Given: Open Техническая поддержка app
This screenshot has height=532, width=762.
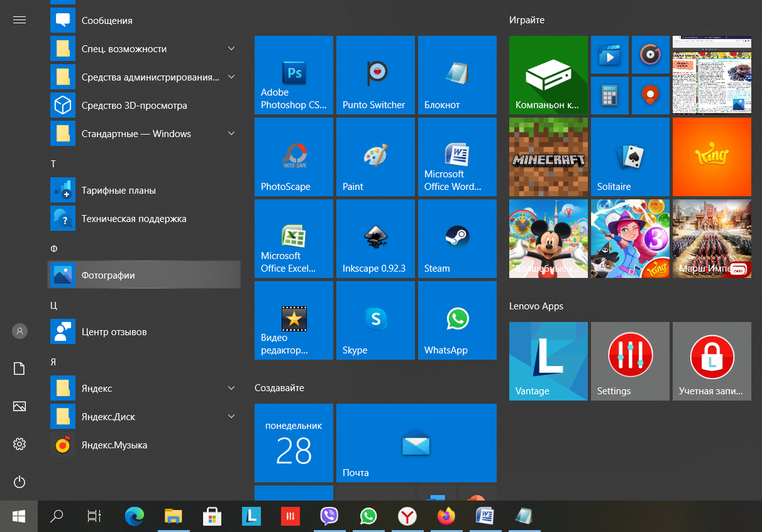Looking at the screenshot, I should [x=145, y=218].
